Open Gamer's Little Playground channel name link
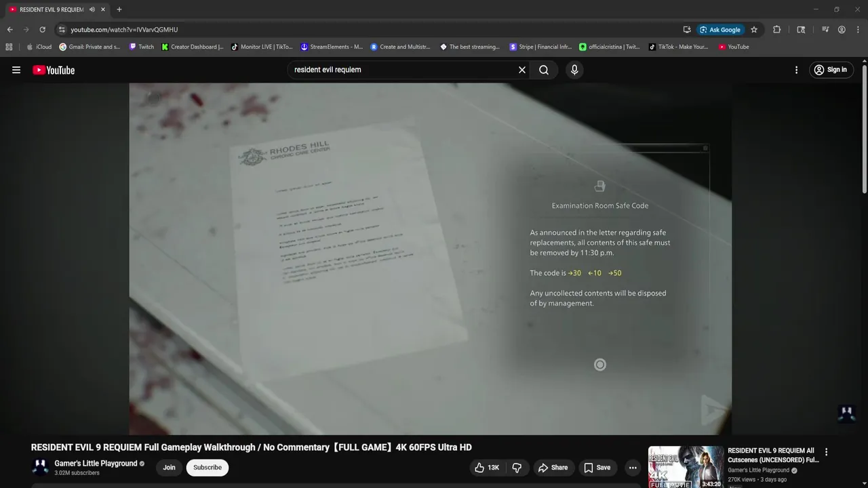 click(96, 464)
